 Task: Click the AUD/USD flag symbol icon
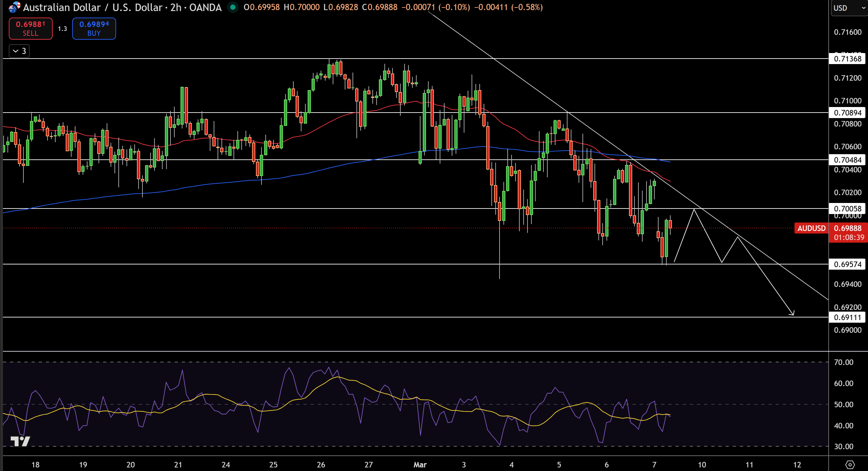pyautogui.click(x=14, y=7)
